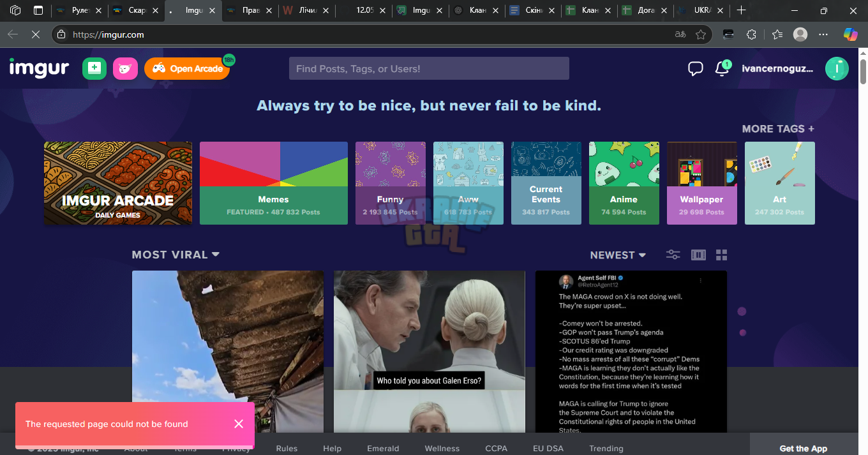This screenshot has width=868, height=455.
Task: Open the CCPA footer link
Action: (496, 449)
